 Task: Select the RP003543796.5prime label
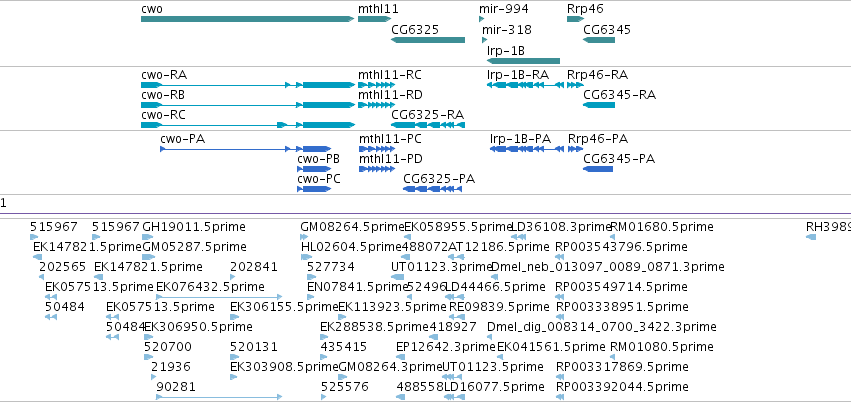coord(621,247)
